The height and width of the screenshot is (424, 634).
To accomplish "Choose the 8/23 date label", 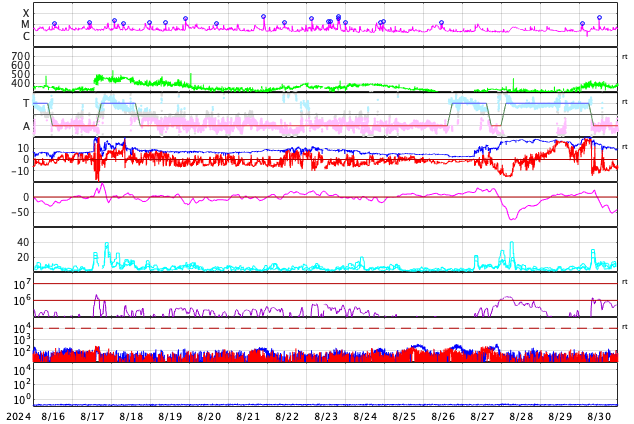I will [x=326, y=416].
